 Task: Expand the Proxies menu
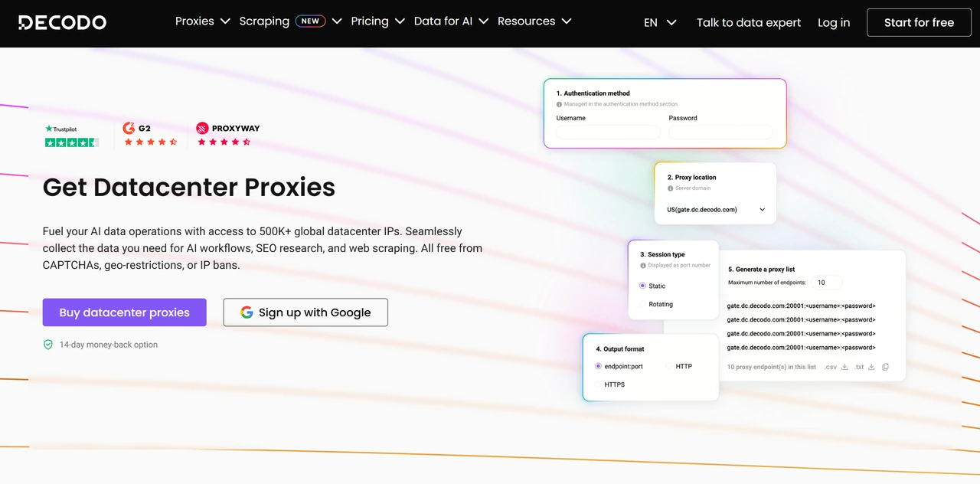202,21
